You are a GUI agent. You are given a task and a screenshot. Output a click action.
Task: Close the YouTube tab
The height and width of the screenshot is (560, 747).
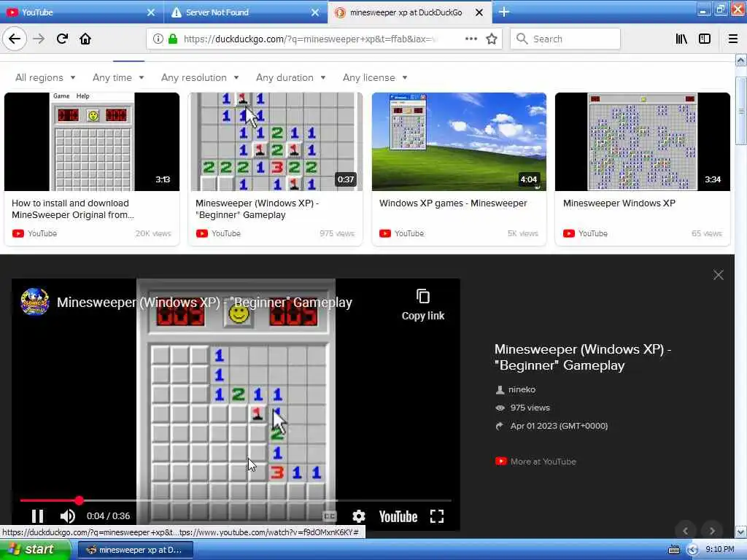(151, 12)
